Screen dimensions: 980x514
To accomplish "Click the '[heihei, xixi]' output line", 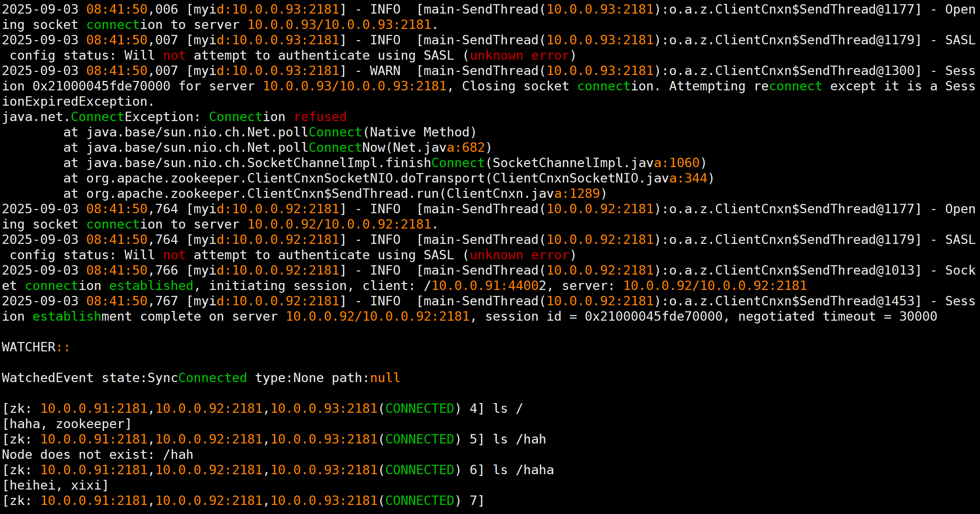I will click(55, 485).
